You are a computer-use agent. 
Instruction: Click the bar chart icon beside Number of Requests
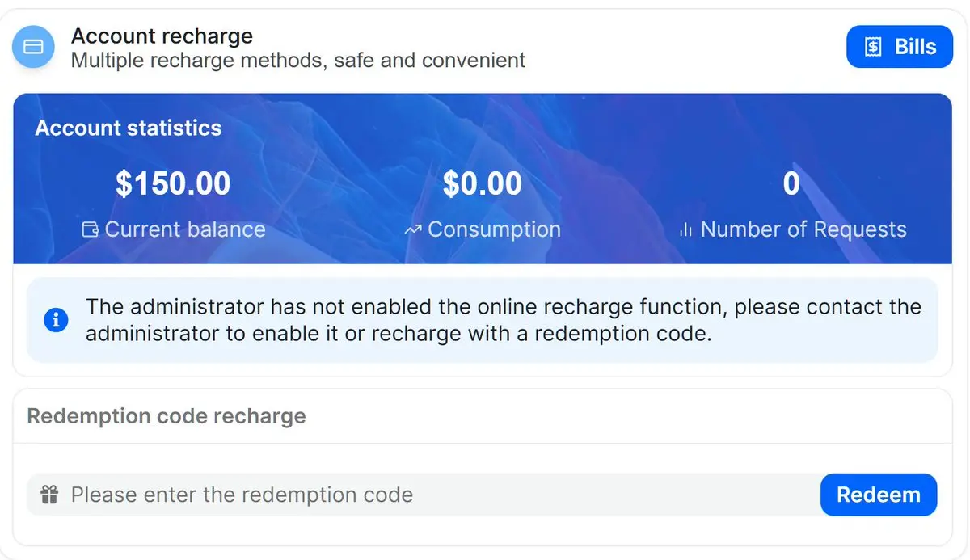coord(685,230)
